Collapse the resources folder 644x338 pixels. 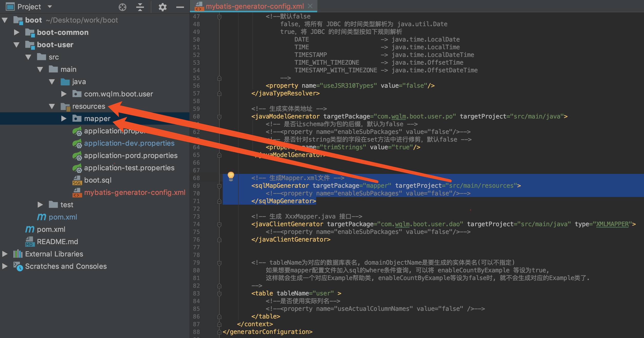point(52,106)
